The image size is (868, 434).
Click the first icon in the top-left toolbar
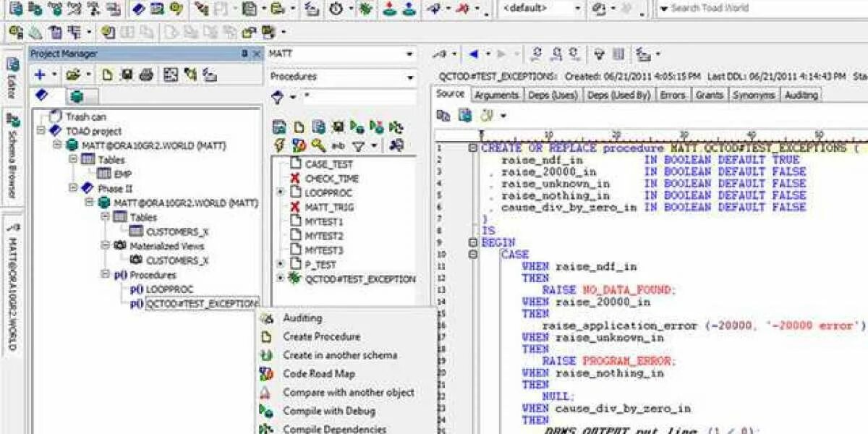click(x=15, y=9)
